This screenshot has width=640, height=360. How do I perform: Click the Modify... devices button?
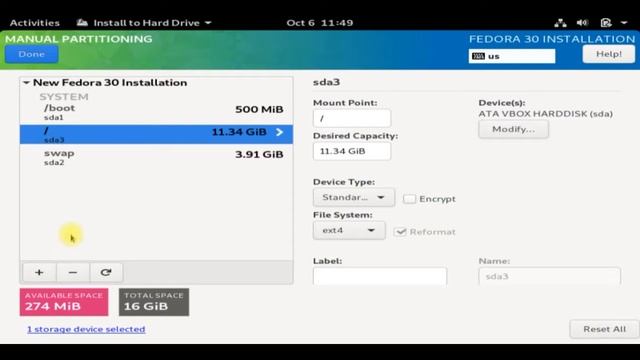click(513, 129)
